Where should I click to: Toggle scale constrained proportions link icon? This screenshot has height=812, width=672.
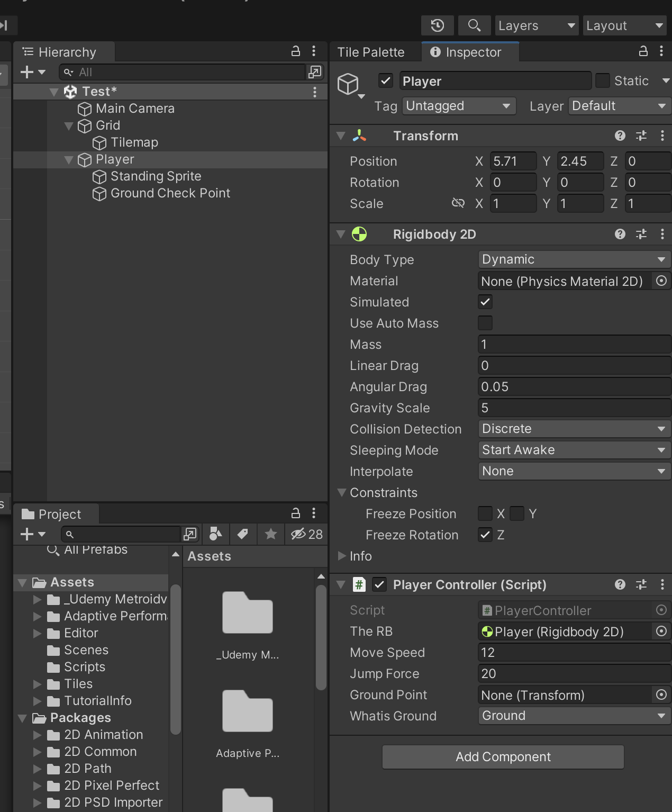pos(458,203)
